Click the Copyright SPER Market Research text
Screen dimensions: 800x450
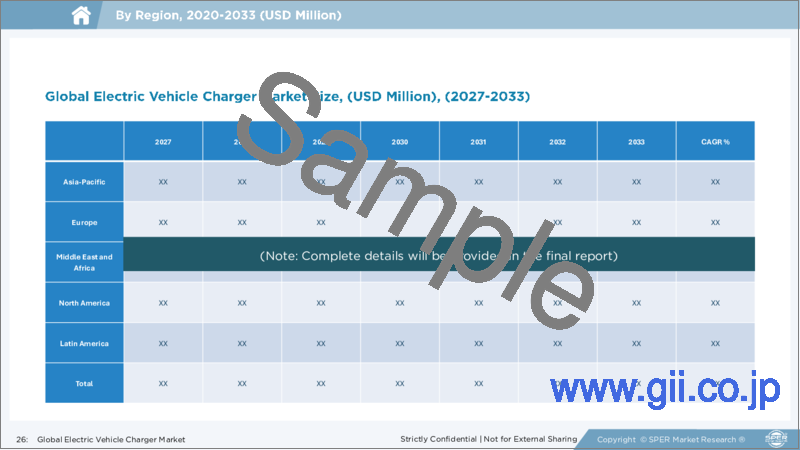[x=672, y=439]
